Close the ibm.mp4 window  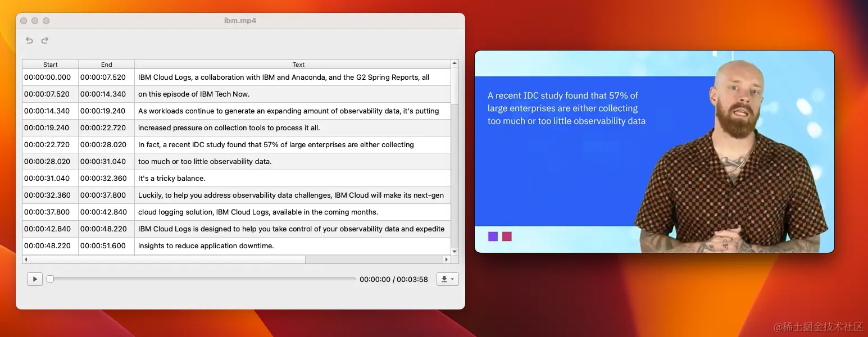coord(24,21)
